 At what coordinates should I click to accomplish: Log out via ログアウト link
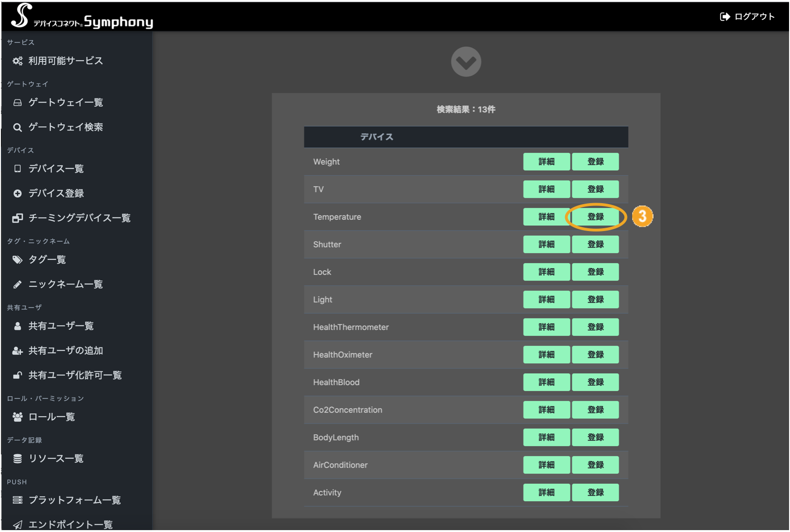755,17
